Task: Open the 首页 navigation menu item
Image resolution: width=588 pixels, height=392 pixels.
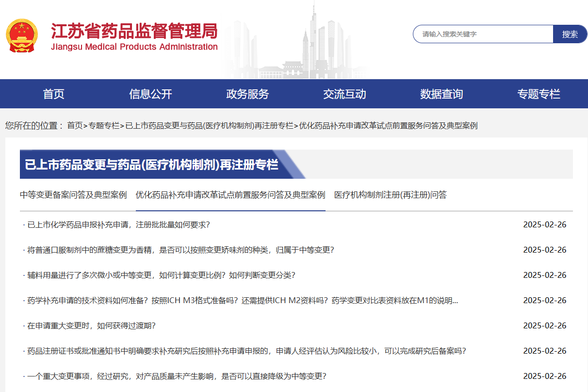Action: click(x=53, y=94)
